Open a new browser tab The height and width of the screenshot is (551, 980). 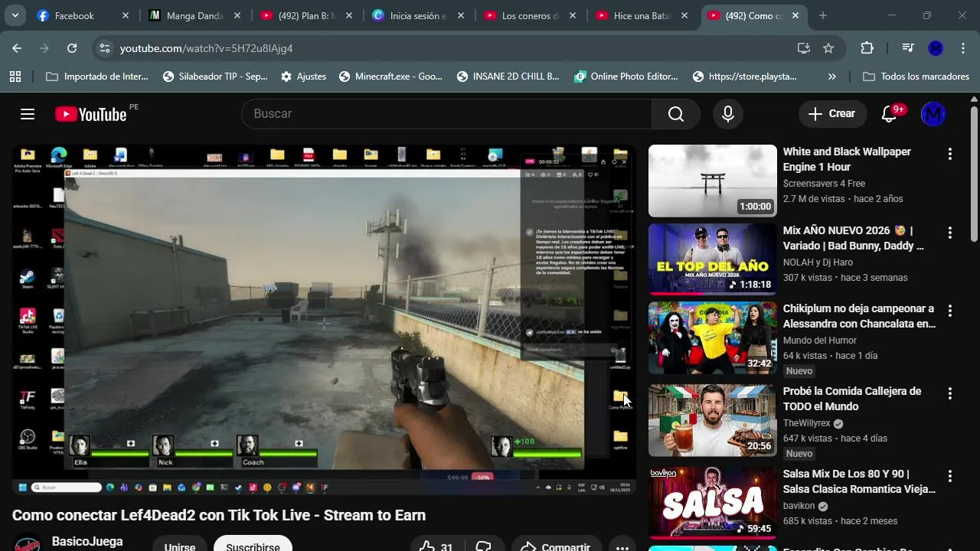click(x=823, y=15)
